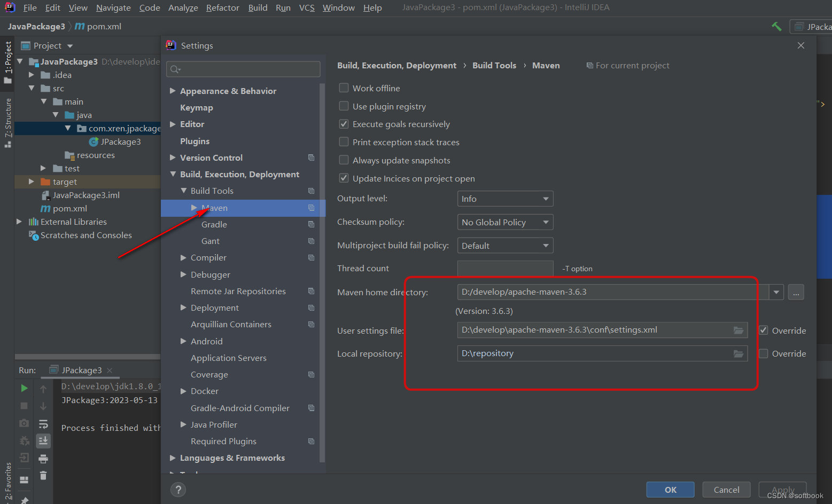The height and width of the screenshot is (504, 832).
Task: Open the 2: Favorites tool window stripe
Action: tap(8, 481)
